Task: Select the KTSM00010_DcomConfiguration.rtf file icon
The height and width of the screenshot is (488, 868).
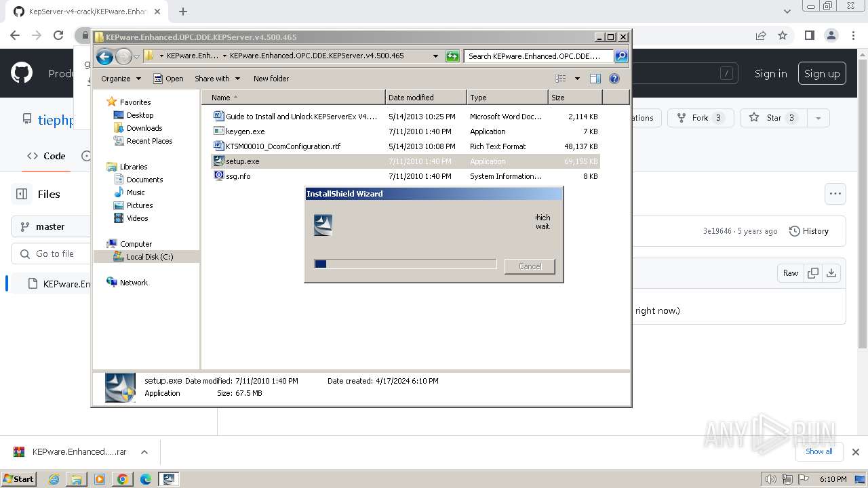Action: (218, 146)
